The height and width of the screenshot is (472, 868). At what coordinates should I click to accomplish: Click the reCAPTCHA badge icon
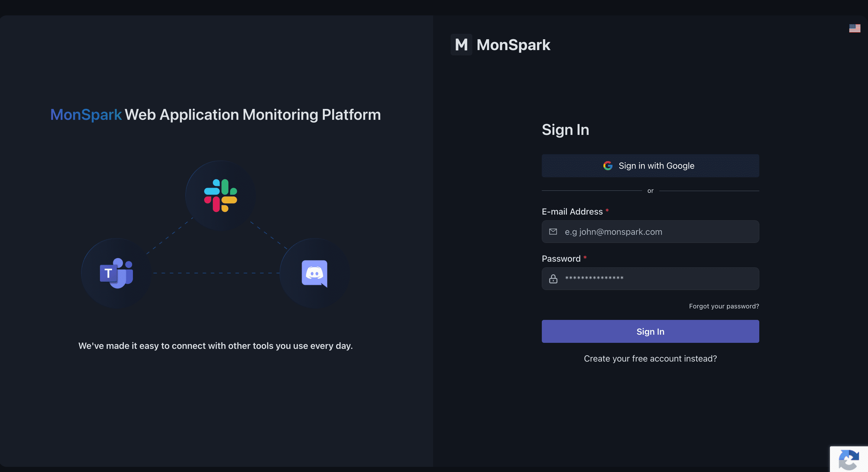click(848, 460)
